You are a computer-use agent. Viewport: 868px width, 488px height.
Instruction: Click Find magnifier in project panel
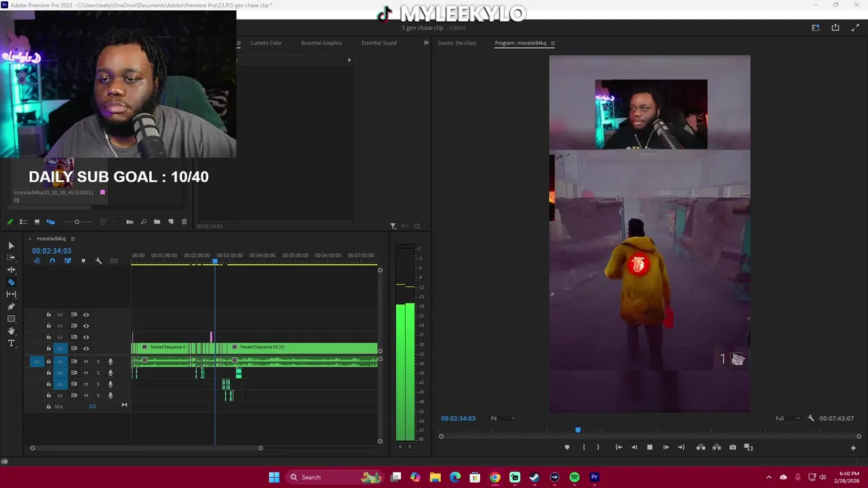[x=143, y=222]
